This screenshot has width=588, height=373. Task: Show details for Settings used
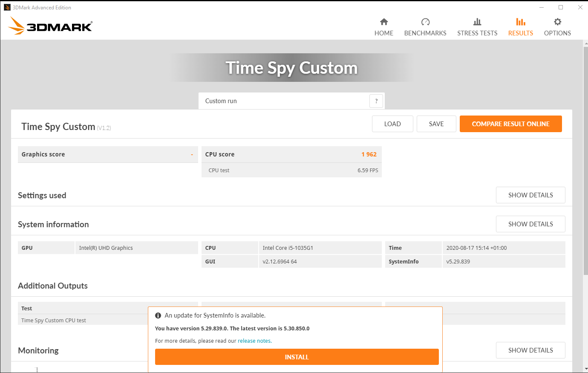click(530, 195)
